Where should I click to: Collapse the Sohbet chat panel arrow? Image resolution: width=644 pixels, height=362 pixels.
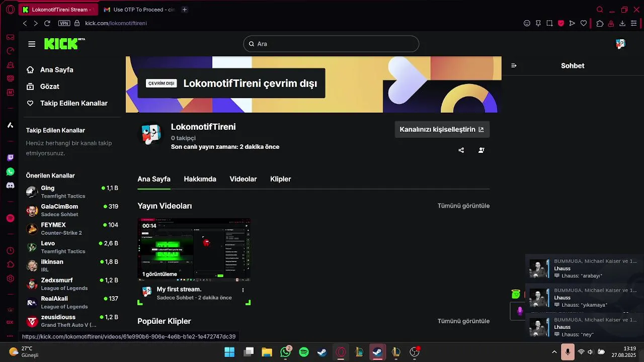point(514,66)
